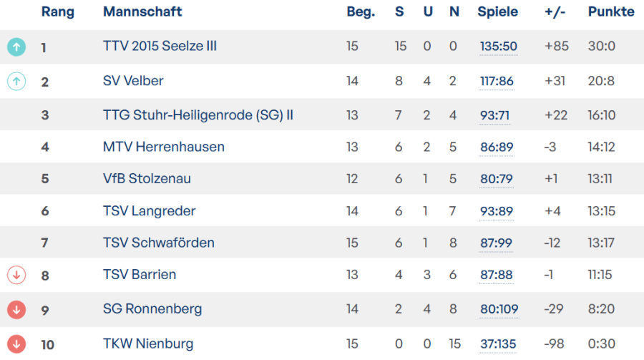This screenshot has width=644, height=360.
Task: Click the 80:109 games score link
Action: coord(499,309)
